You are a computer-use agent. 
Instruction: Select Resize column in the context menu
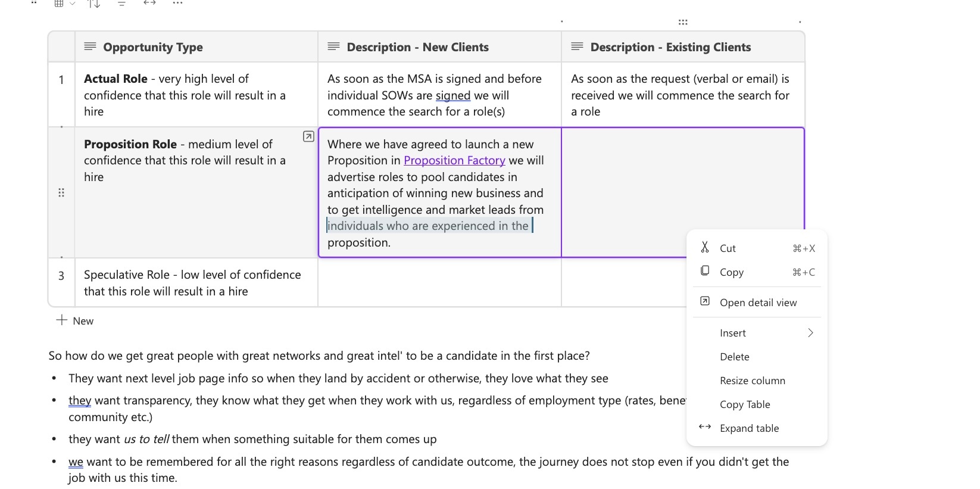(x=752, y=381)
